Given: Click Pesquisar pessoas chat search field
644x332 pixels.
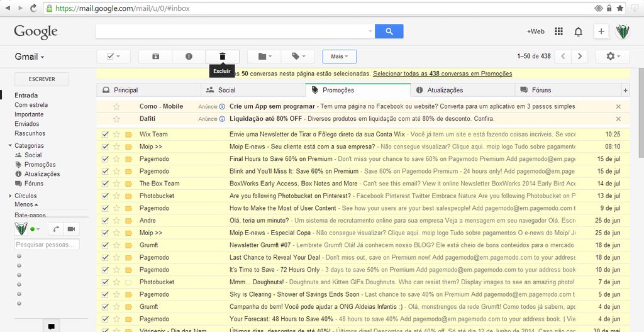Looking at the screenshot, I should pos(47,245).
